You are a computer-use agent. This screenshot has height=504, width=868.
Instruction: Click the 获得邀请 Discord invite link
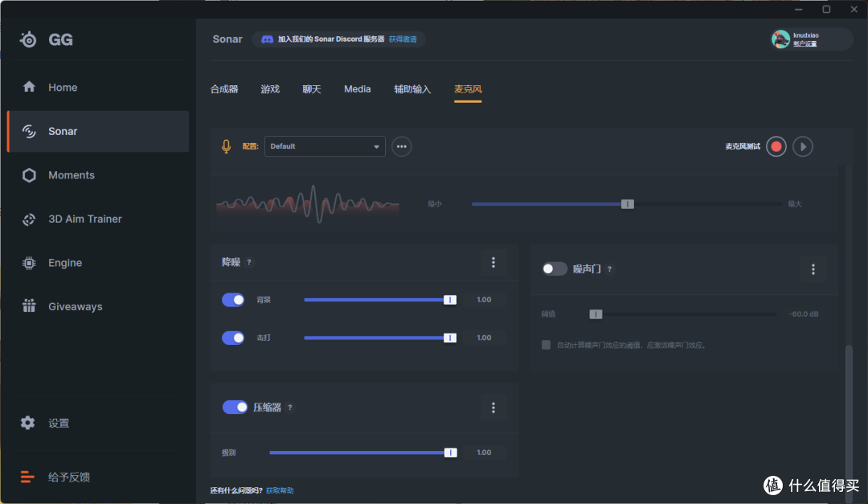[x=403, y=39]
